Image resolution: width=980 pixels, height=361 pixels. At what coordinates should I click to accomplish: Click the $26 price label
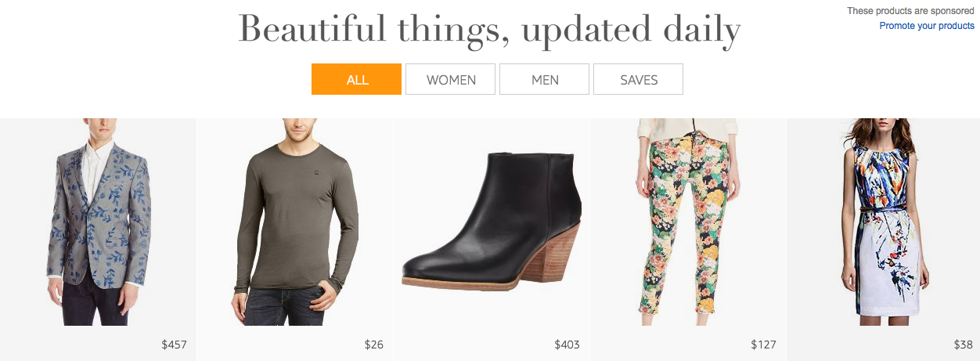click(x=373, y=345)
